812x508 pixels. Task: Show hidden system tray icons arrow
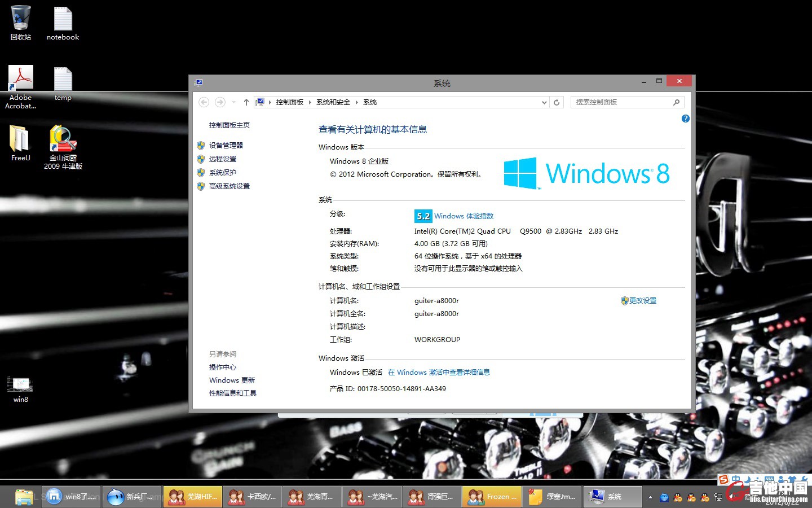(650, 497)
